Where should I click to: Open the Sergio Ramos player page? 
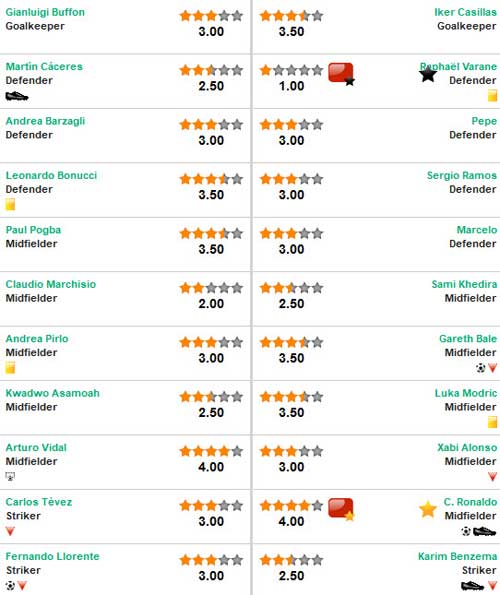[x=462, y=175]
